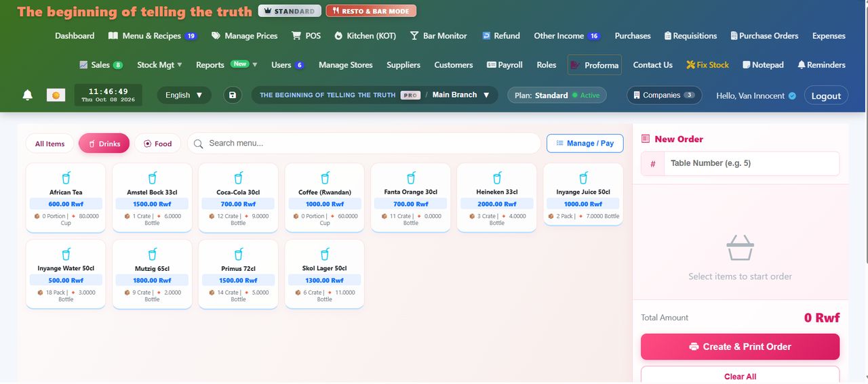Add Mutzig 65cl to order
Screen dimensions: 868x384
(152, 274)
